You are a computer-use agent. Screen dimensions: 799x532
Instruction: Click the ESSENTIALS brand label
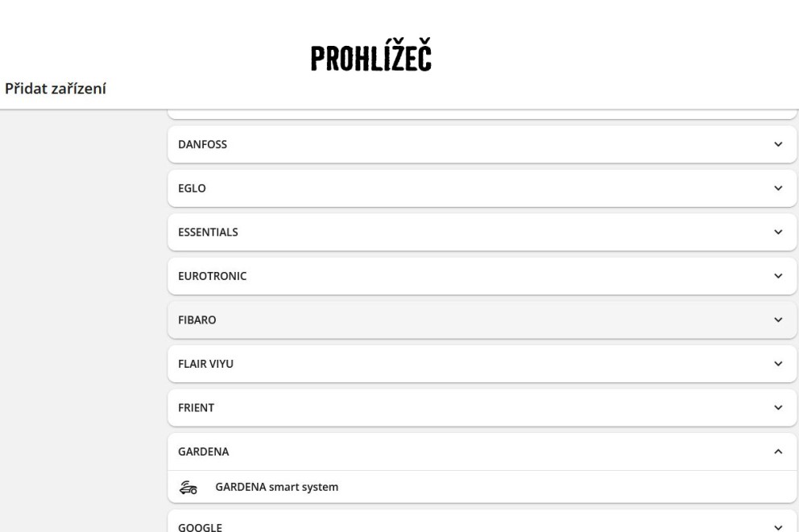[x=208, y=232]
